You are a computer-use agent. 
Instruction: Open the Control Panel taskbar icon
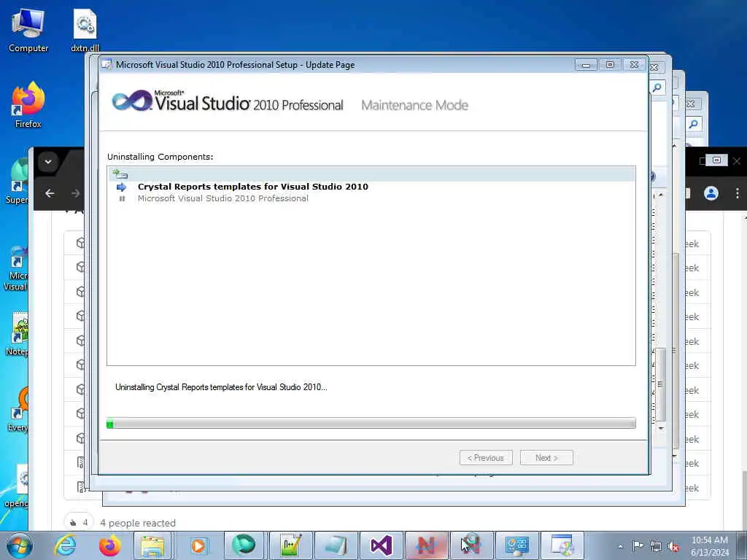(517, 545)
